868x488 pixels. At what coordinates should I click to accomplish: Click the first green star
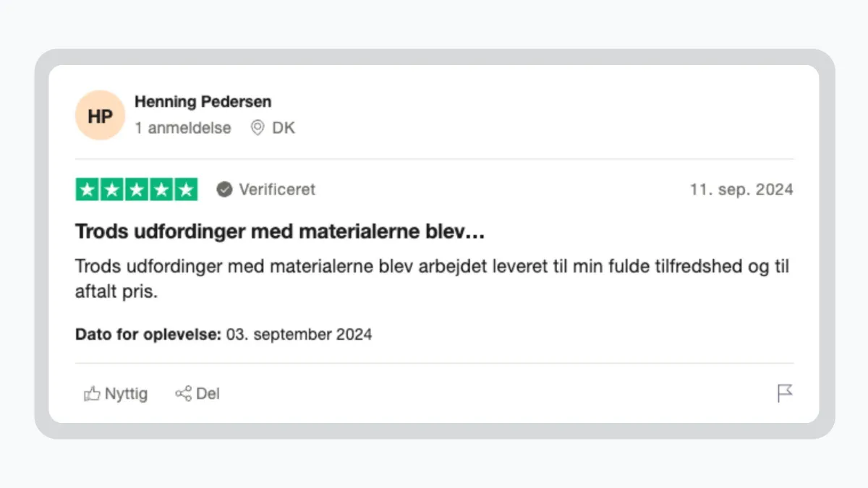88,189
